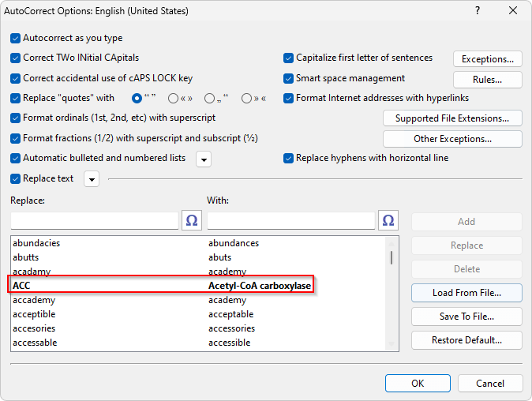Click into the With input field
Image resolution: width=532 pixels, height=401 pixels.
click(291, 221)
